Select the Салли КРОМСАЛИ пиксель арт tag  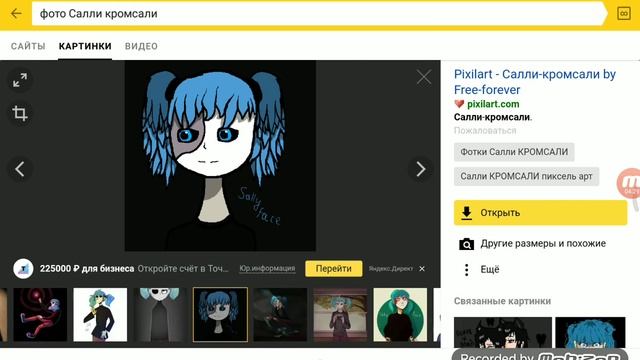click(526, 176)
